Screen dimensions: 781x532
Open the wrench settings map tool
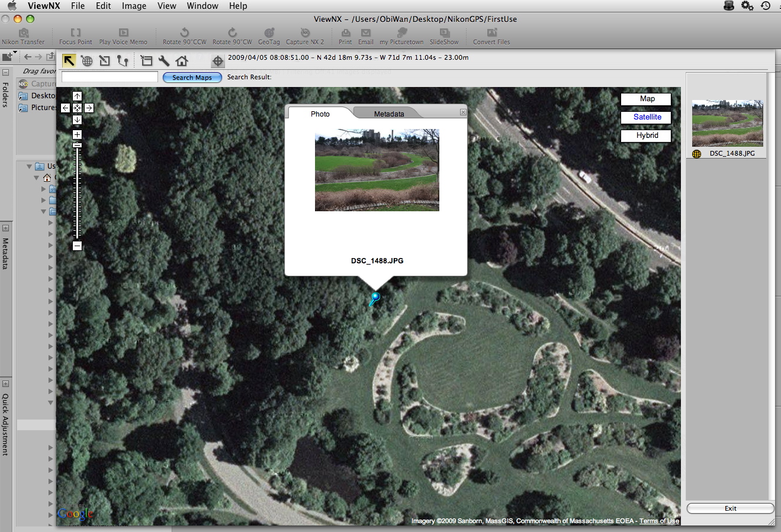(164, 60)
